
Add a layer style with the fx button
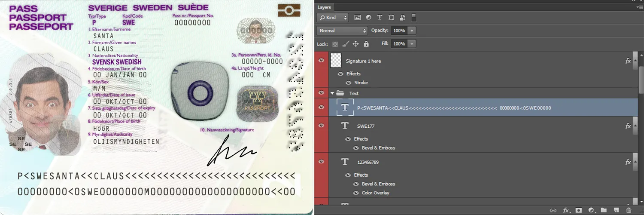566,210
